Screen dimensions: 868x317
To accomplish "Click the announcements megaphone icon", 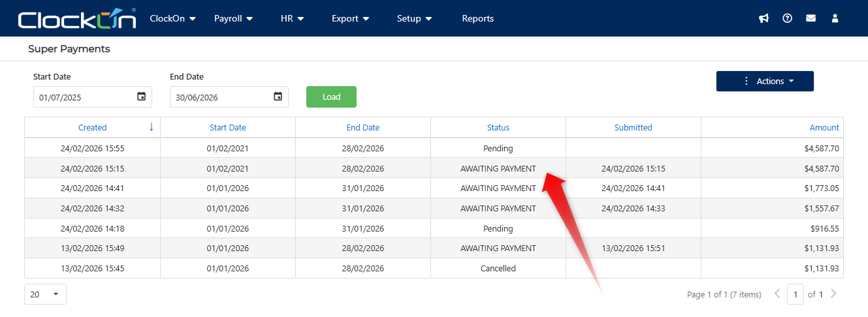I will [x=764, y=18].
